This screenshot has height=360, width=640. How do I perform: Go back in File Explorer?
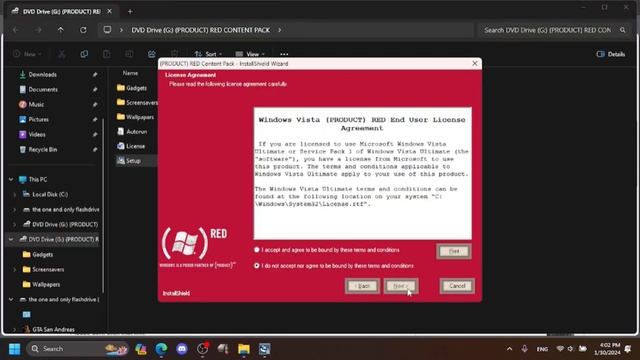(x=16, y=30)
